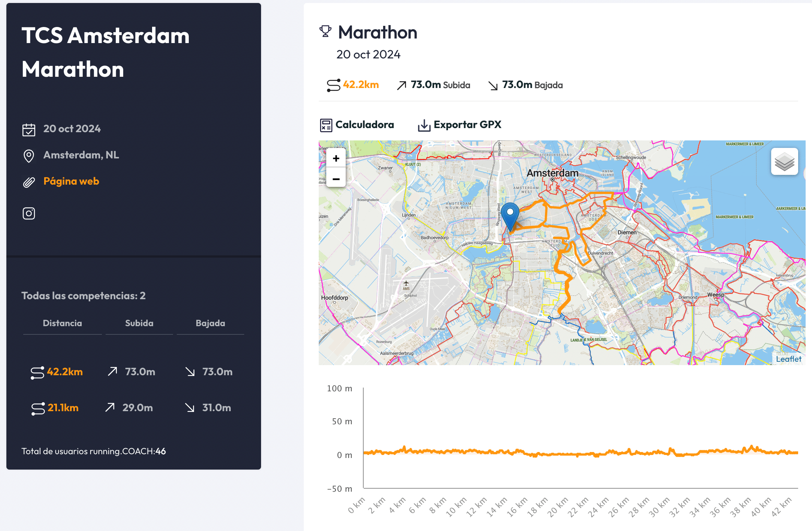Click the Leaflet attribution link
This screenshot has width=812, height=531.
[x=788, y=359]
